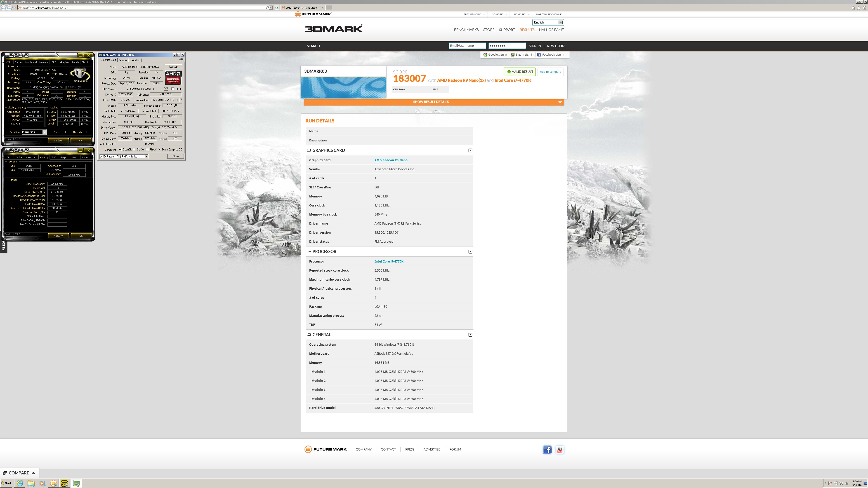Open Mainboard tab in top CPU-Z window
Image resolution: width=868 pixels, height=488 pixels.
click(31, 62)
